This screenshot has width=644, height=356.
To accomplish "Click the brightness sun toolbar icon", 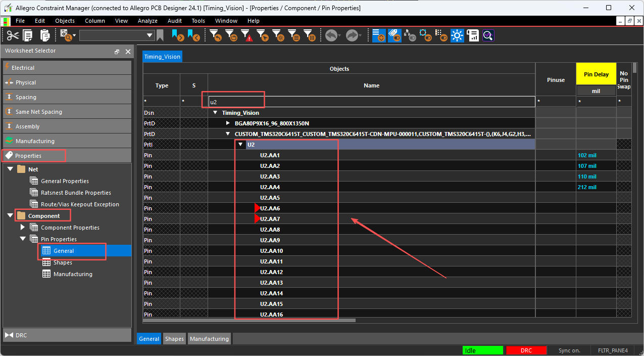I will (x=457, y=35).
